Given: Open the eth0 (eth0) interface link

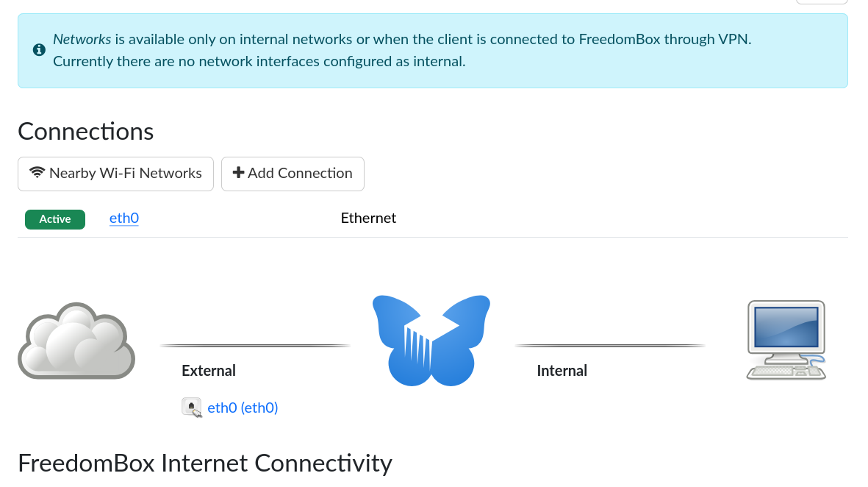Looking at the screenshot, I should point(243,408).
